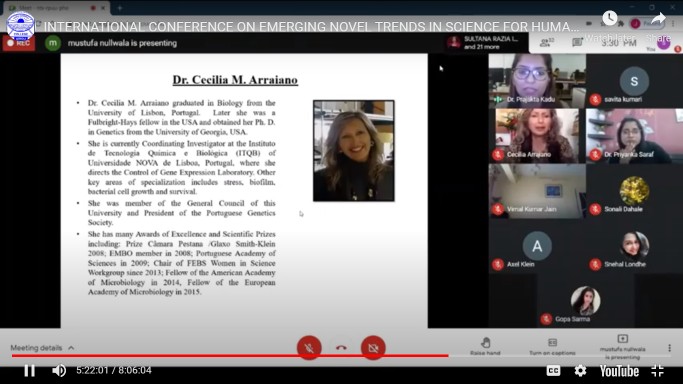Click the muted microphone button in Meet
This screenshot has height=384, width=683.
point(309,347)
